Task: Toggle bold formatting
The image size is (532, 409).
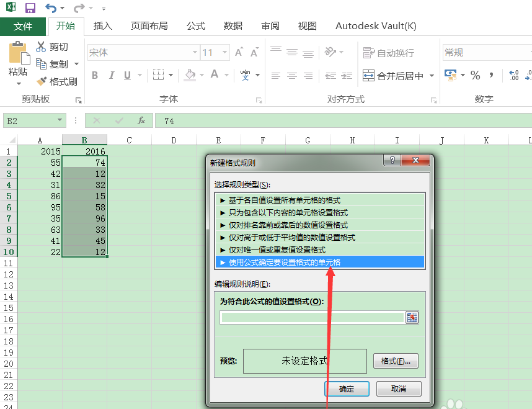Action: (x=95, y=75)
